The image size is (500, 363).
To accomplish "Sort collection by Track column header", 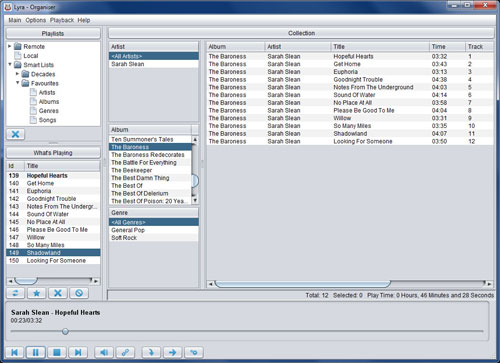I will 479,47.
